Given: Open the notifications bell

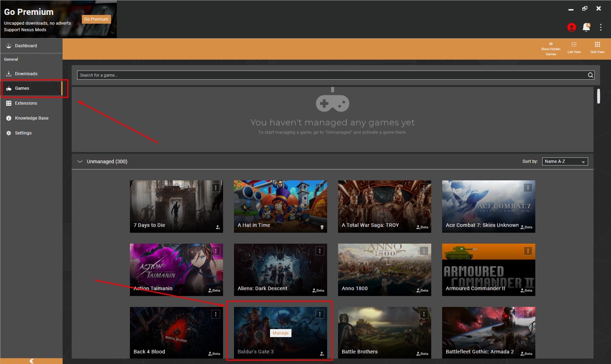Looking at the screenshot, I should pos(586,27).
